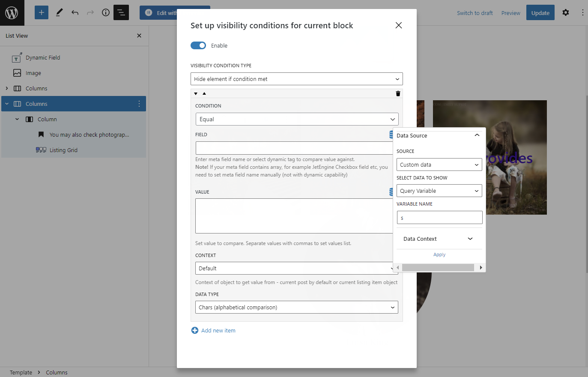The height and width of the screenshot is (377, 588).
Task: Delete the condition item with trash icon
Action: point(398,93)
